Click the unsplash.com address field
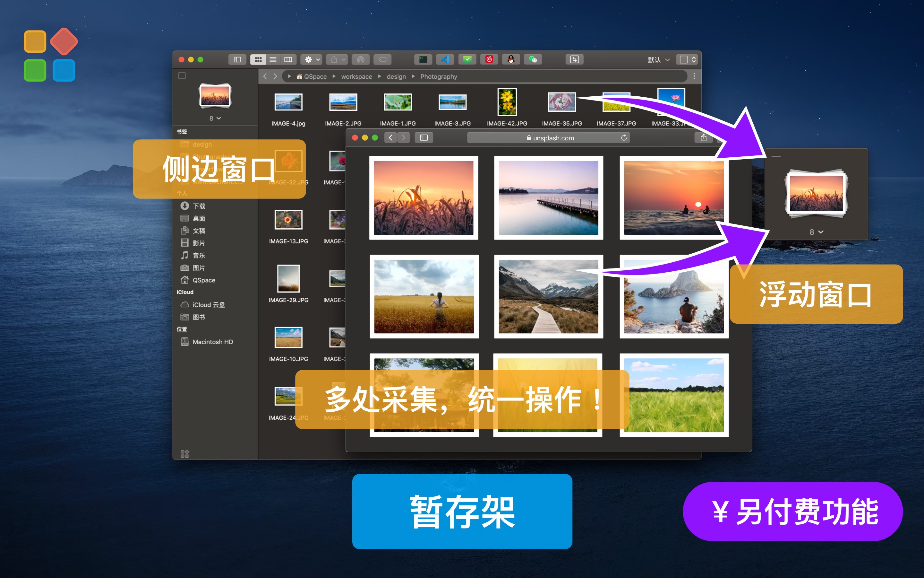Viewport: 924px width, 578px height. coord(548,138)
